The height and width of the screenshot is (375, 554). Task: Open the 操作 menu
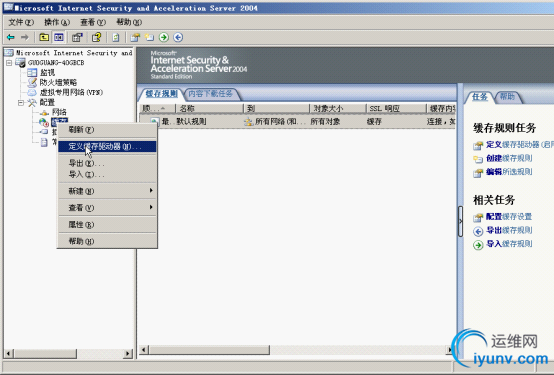(57, 22)
